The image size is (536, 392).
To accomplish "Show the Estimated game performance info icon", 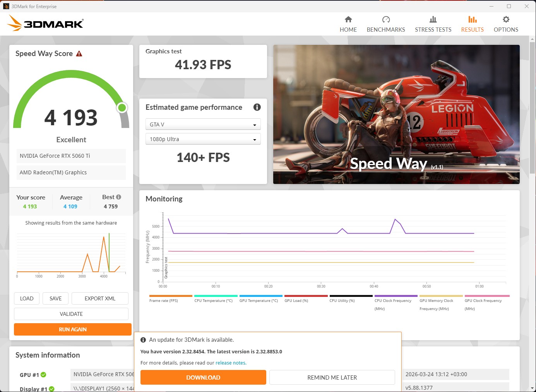I will click(x=257, y=107).
